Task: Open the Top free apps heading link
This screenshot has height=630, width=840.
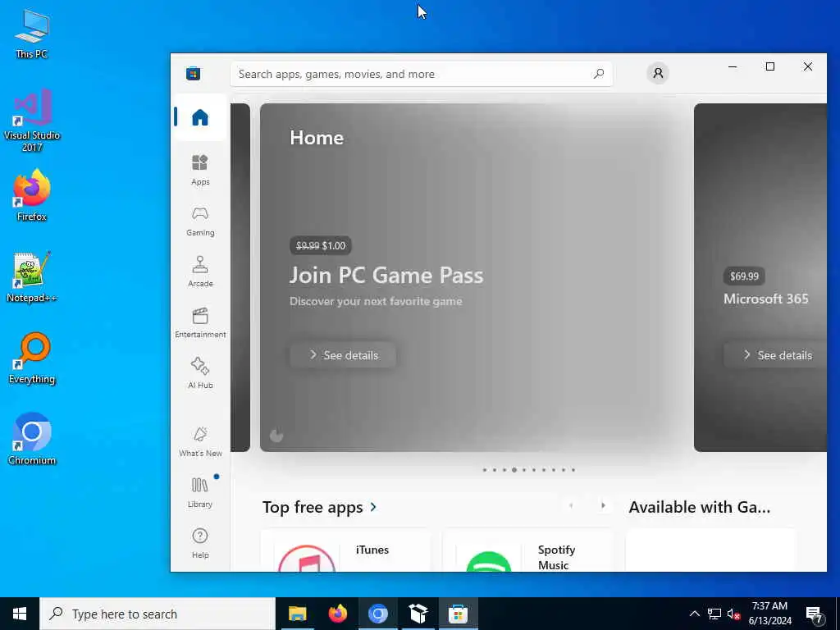Action: 313,507
